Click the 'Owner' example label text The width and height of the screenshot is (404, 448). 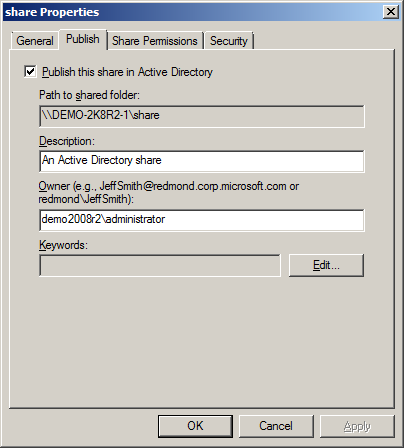[x=169, y=192]
